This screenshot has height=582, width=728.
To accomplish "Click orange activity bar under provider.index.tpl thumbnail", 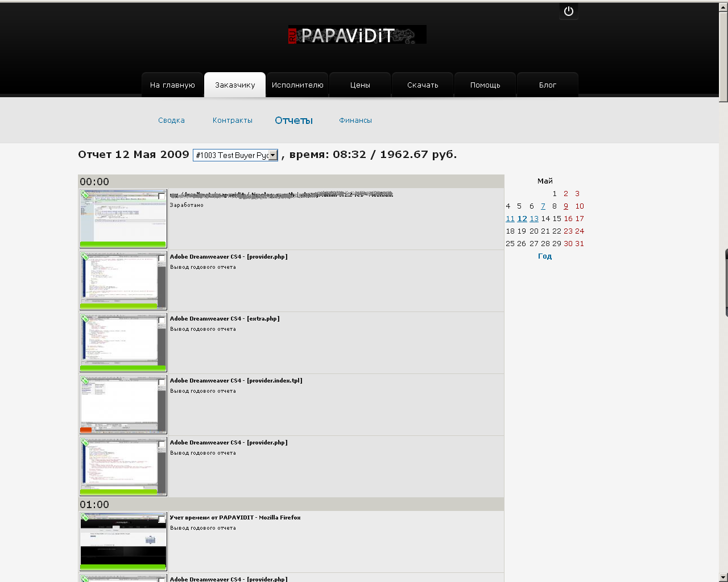I will click(86, 430).
